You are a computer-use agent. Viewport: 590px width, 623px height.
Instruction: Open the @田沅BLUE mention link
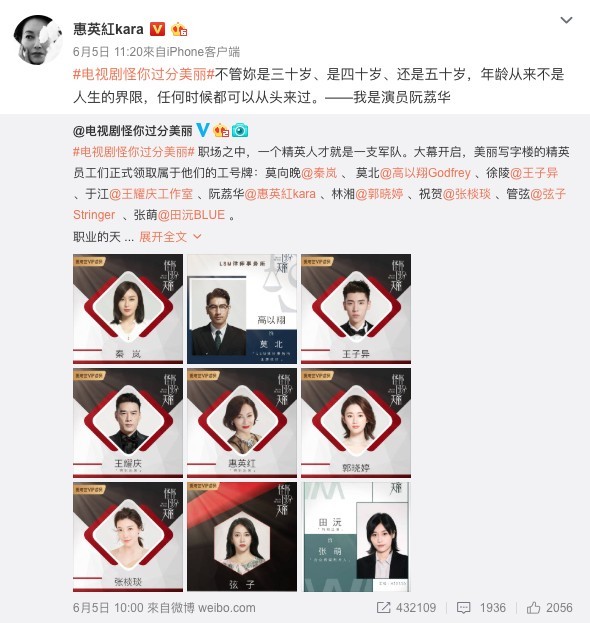coord(192,215)
